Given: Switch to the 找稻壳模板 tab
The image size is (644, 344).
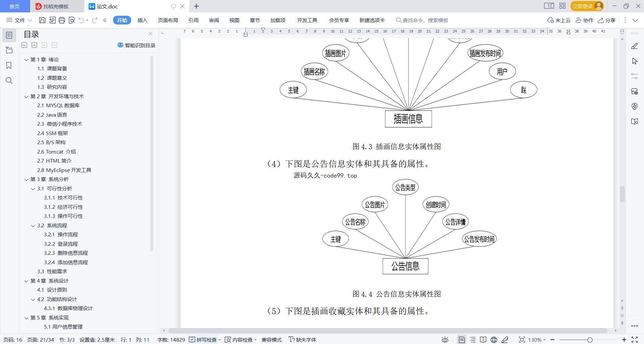Looking at the screenshot, I should [x=56, y=6].
